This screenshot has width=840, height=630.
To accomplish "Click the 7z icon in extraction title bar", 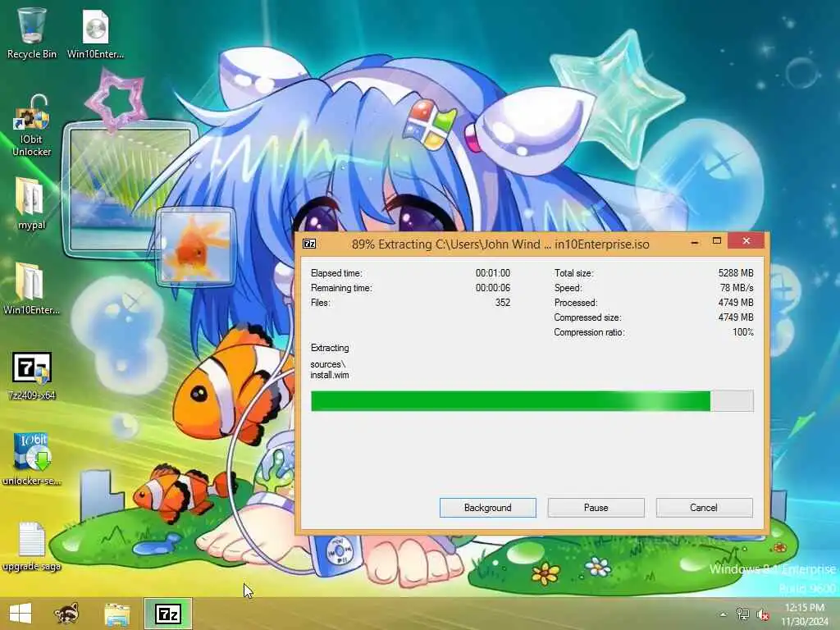I will [x=309, y=244].
